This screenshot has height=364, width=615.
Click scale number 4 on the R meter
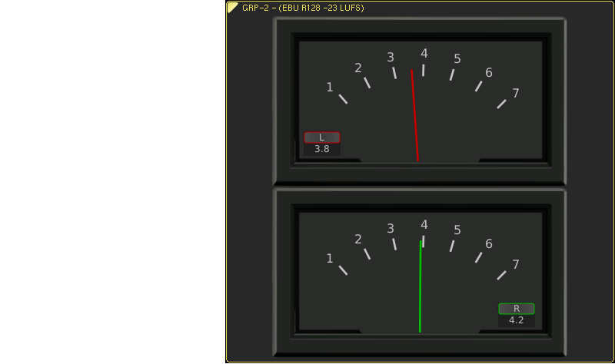424,225
